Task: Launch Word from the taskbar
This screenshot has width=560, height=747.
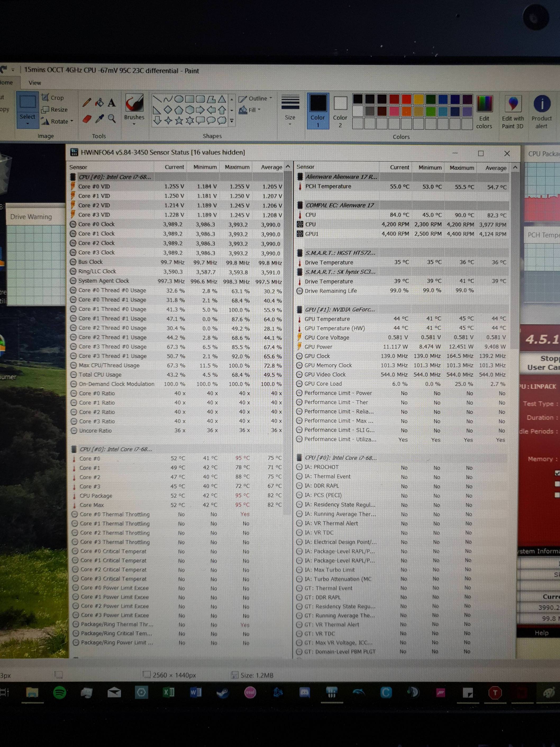Action: [196, 693]
